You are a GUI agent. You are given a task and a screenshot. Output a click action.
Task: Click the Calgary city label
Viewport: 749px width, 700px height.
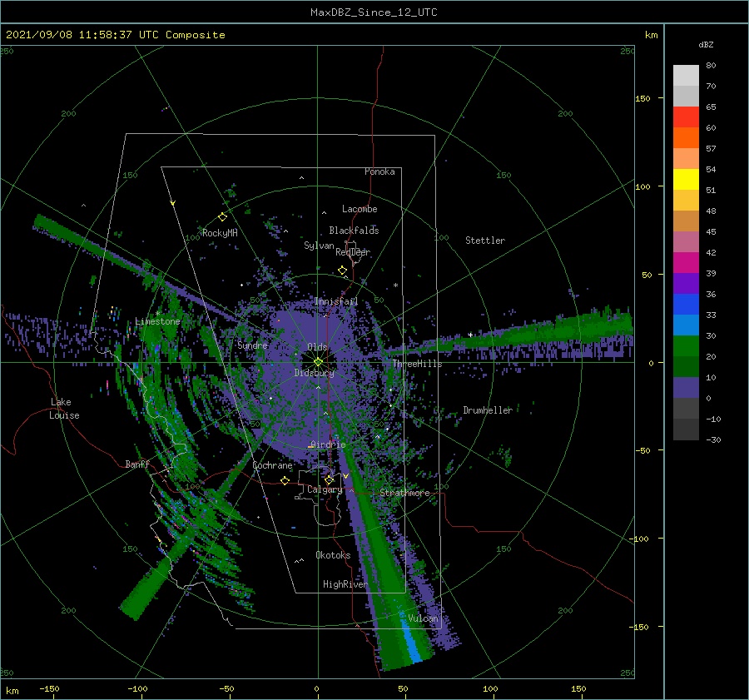coord(325,489)
